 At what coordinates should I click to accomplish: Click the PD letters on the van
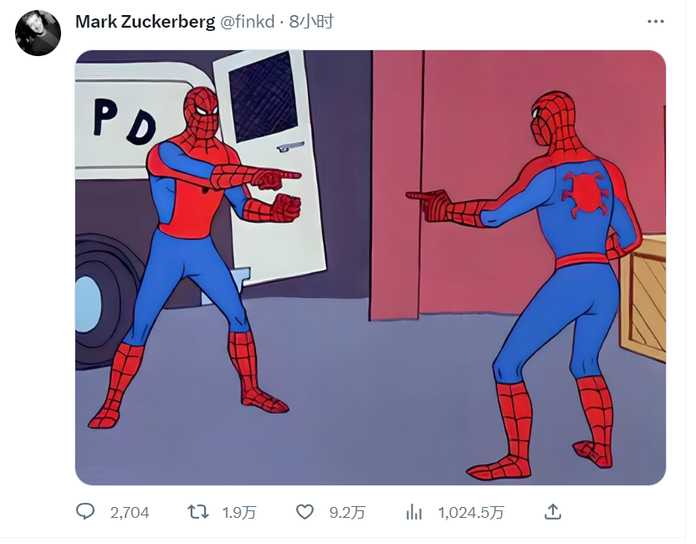[x=125, y=121]
